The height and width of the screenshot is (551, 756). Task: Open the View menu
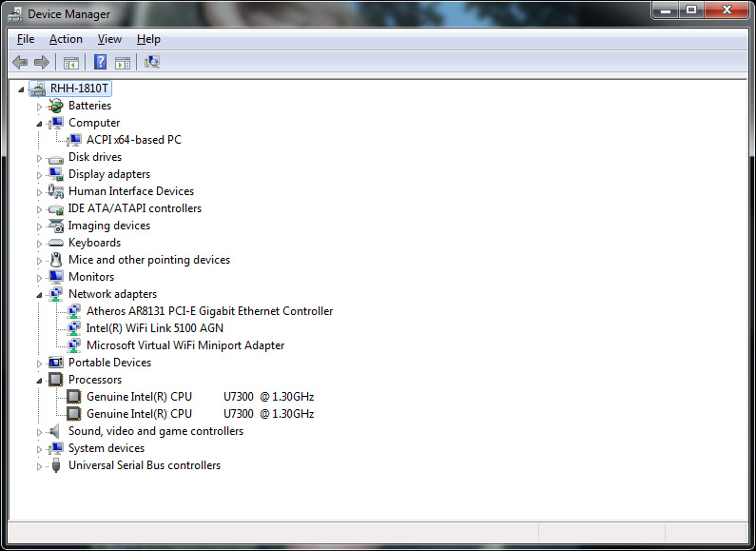[x=109, y=39]
